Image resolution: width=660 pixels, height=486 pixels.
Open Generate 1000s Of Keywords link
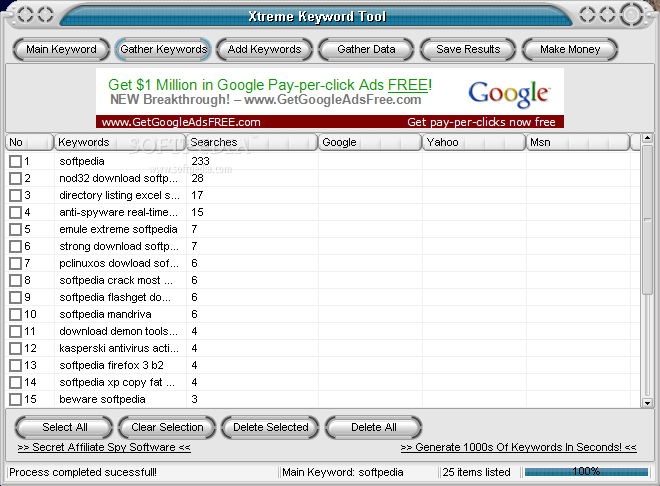(519, 447)
